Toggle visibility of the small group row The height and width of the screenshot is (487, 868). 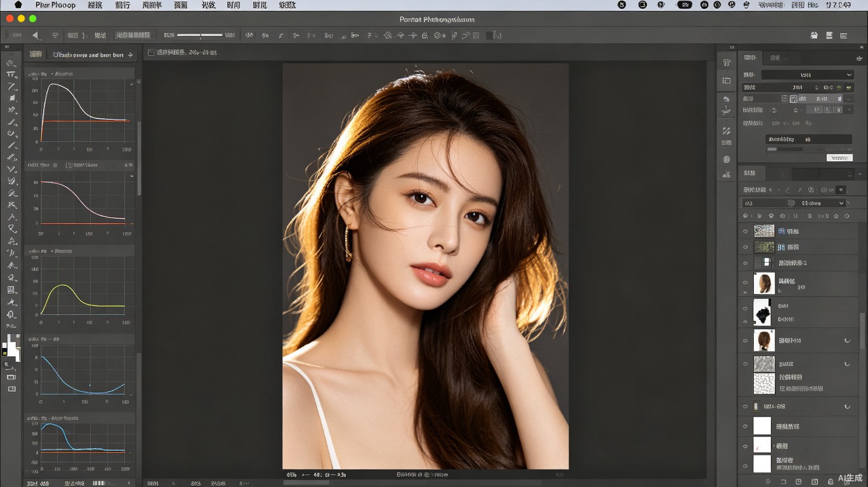point(746,406)
